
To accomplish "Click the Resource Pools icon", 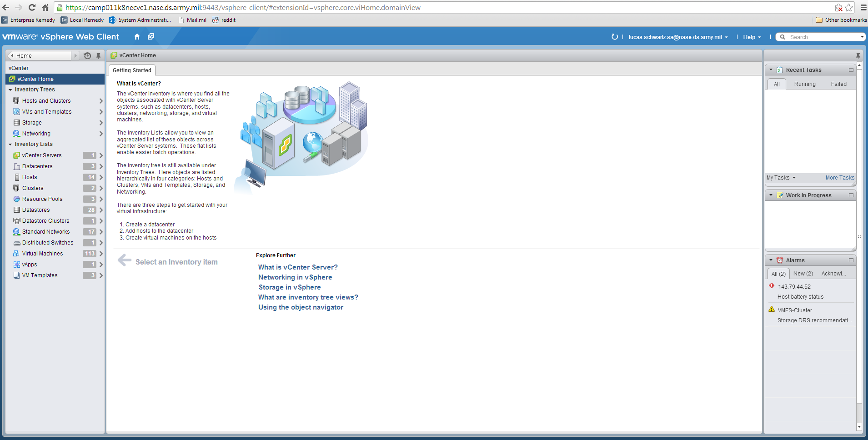I will click(x=16, y=199).
